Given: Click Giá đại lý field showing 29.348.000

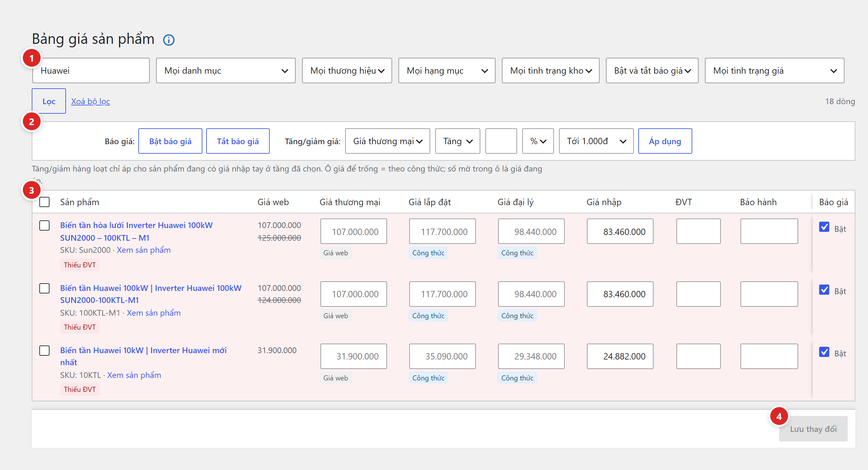Looking at the screenshot, I should [531, 356].
